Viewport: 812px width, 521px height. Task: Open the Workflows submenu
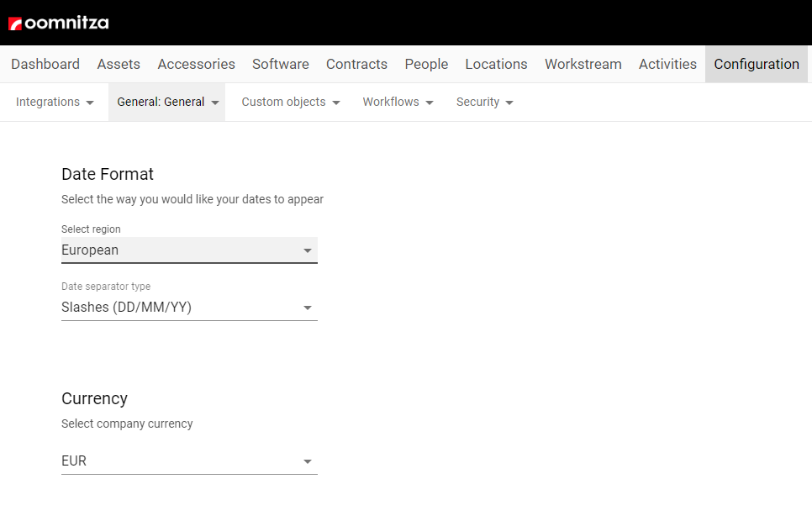tap(398, 102)
